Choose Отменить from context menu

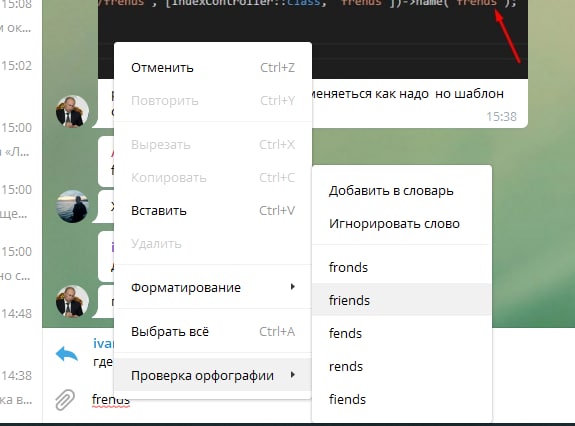[213, 68]
